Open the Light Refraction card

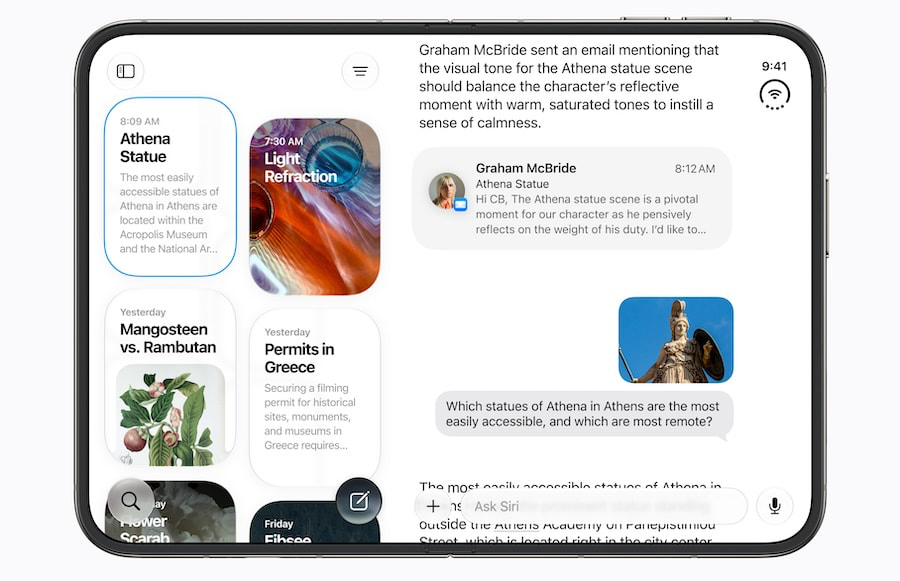pos(315,207)
